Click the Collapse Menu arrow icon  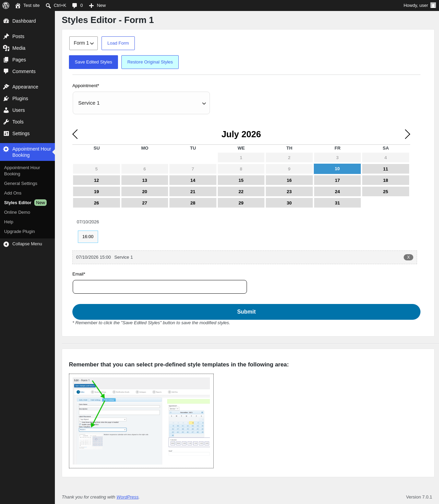[x=6, y=244]
